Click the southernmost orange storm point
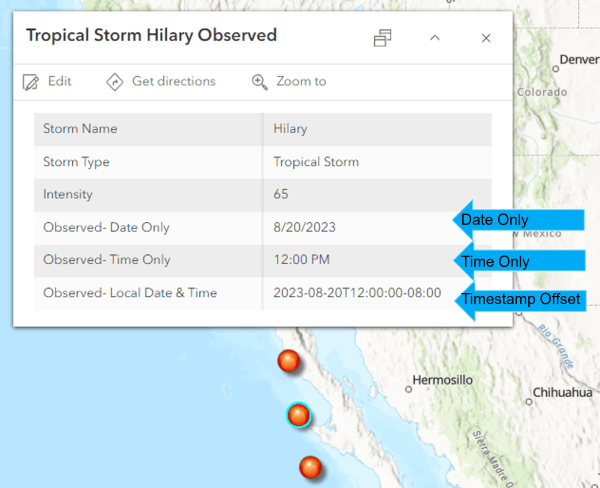This screenshot has height=488, width=600. (311, 466)
